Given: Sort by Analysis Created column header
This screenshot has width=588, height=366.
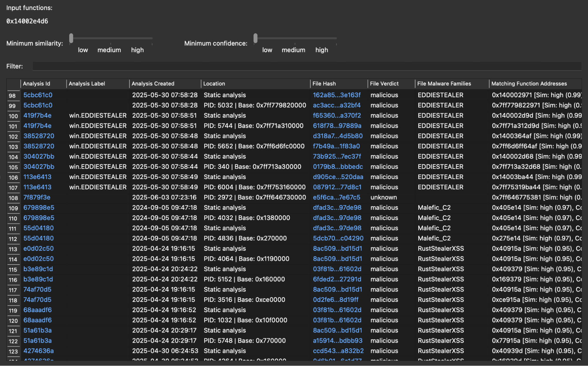Looking at the screenshot, I should 153,84.
